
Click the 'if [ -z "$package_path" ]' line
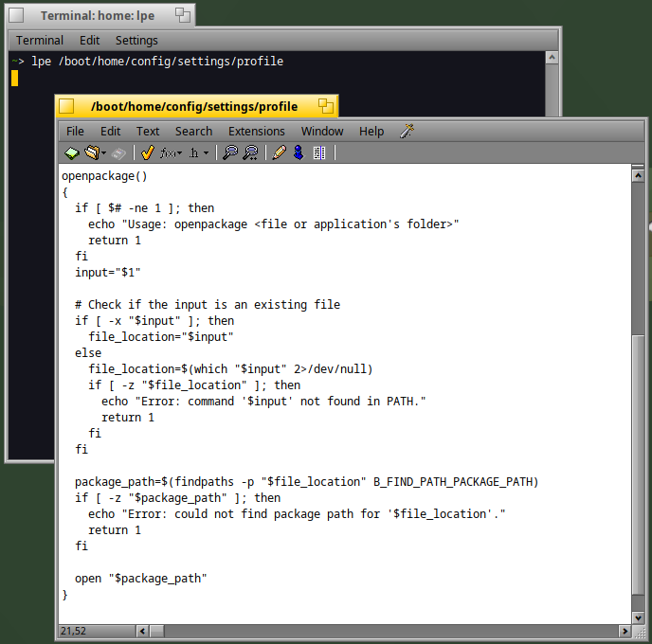click(x=177, y=498)
